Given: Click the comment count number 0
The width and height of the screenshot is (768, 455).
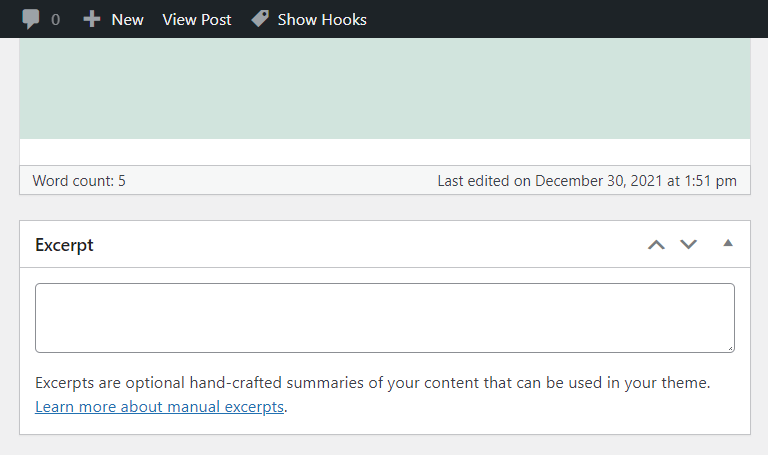Looking at the screenshot, I should (55, 19).
